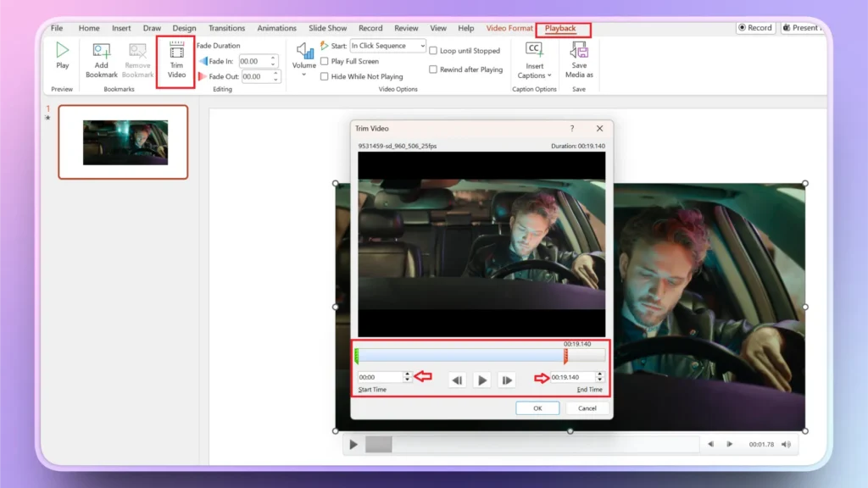Close the Trim Video dialog
This screenshot has width=868, height=488.
[x=599, y=129]
